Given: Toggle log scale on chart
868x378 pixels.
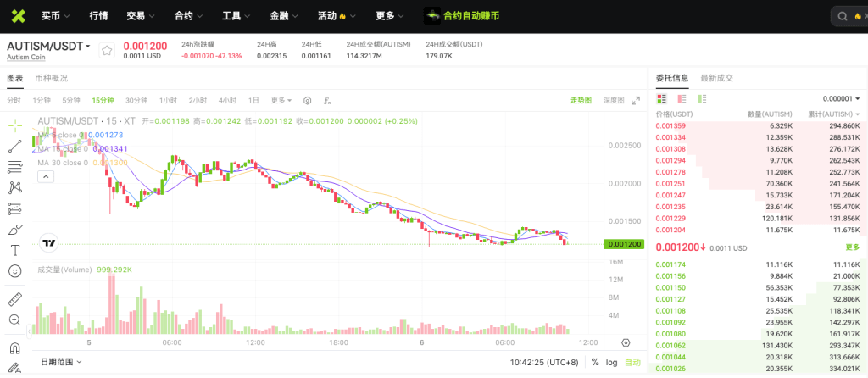Looking at the screenshot, I should (612, 363).
